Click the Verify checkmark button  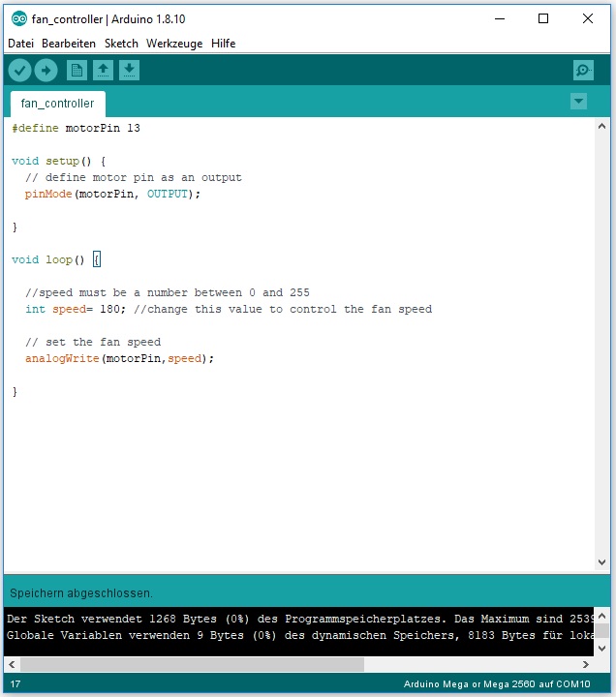(19, 71)
